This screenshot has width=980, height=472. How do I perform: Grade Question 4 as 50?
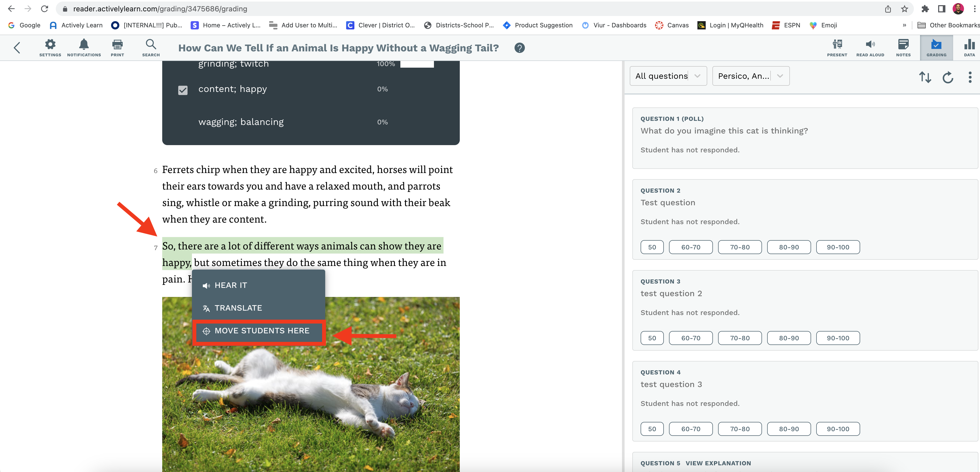pos(652,429)
